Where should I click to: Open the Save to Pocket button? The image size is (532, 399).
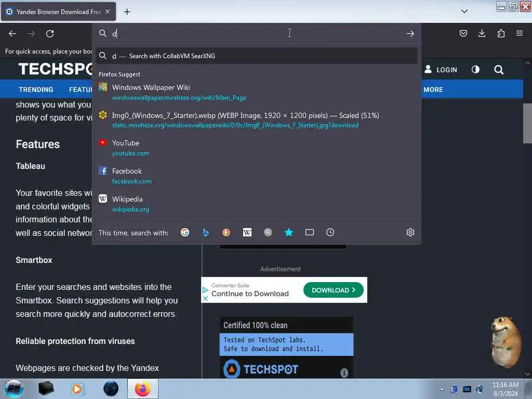(x=463, y=33)
